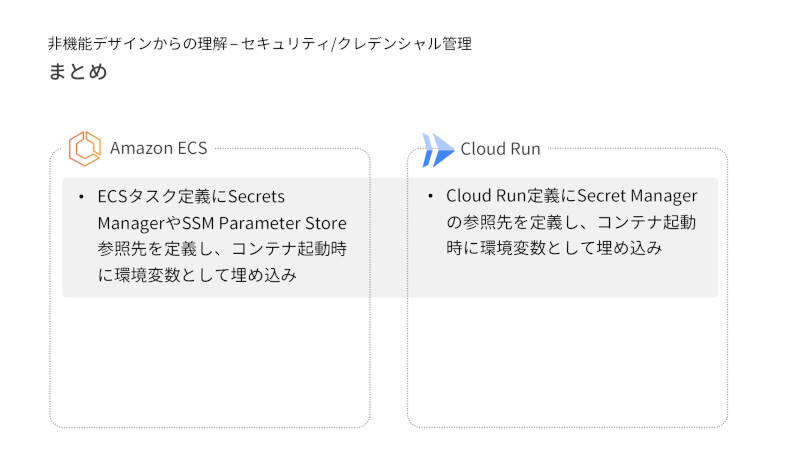Click Cloud Run定義に in the bullet text
The width and height of the screenshot is (800, 450).
510,196
